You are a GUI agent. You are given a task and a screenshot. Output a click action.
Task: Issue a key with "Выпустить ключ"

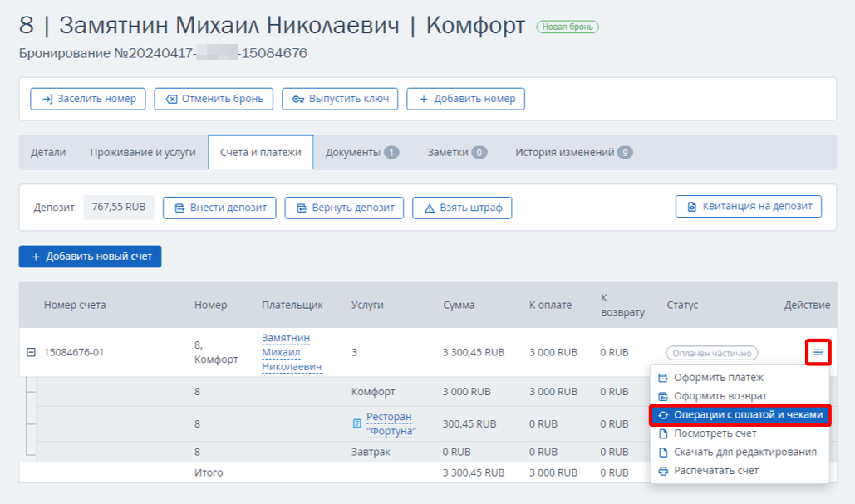[x=340, y=99]
